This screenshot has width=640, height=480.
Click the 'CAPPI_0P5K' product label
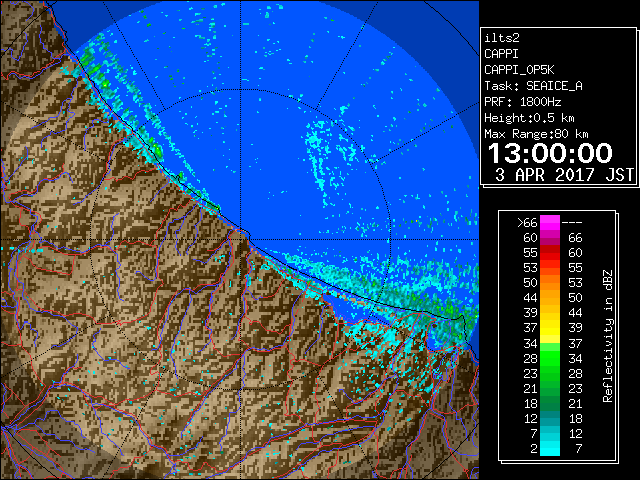[519, 70]
